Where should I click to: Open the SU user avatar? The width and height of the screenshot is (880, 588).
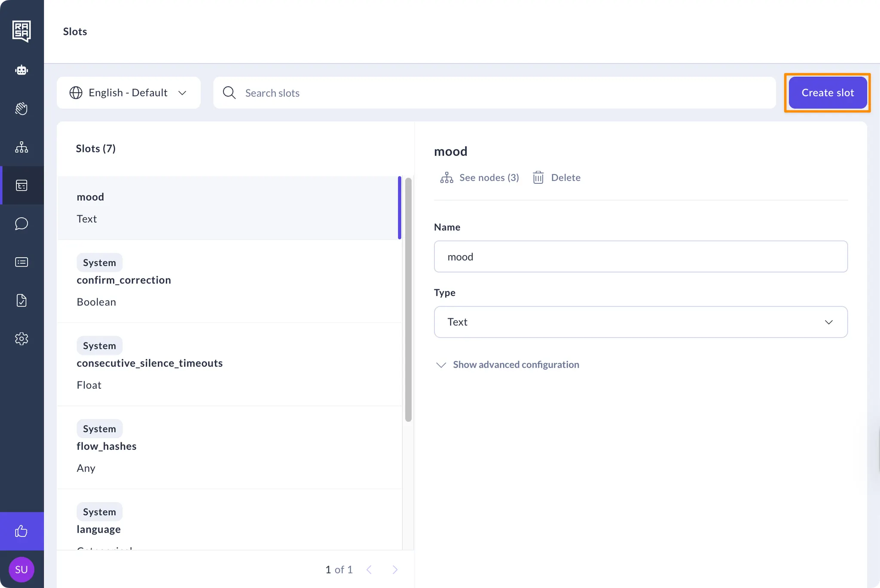tap(21, 570)
